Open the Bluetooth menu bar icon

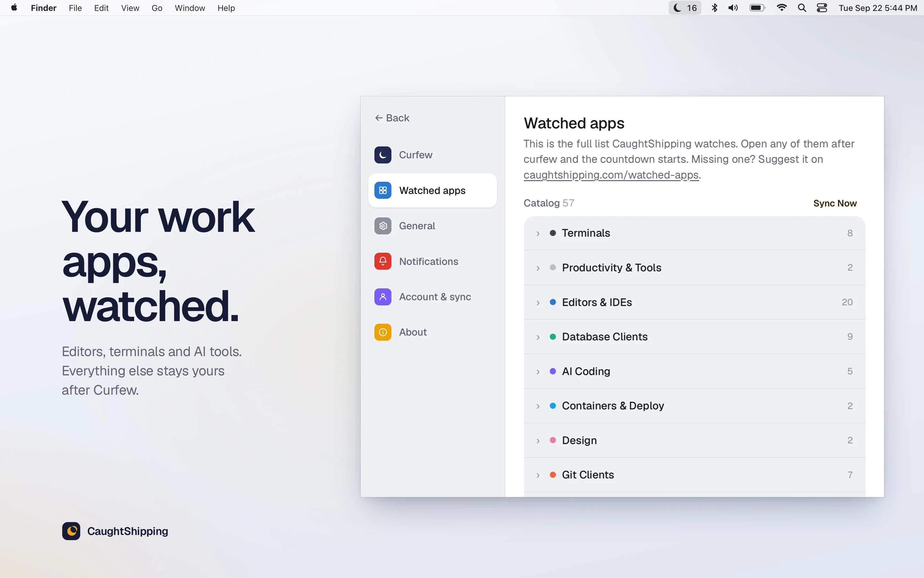(x=714, y=8)
